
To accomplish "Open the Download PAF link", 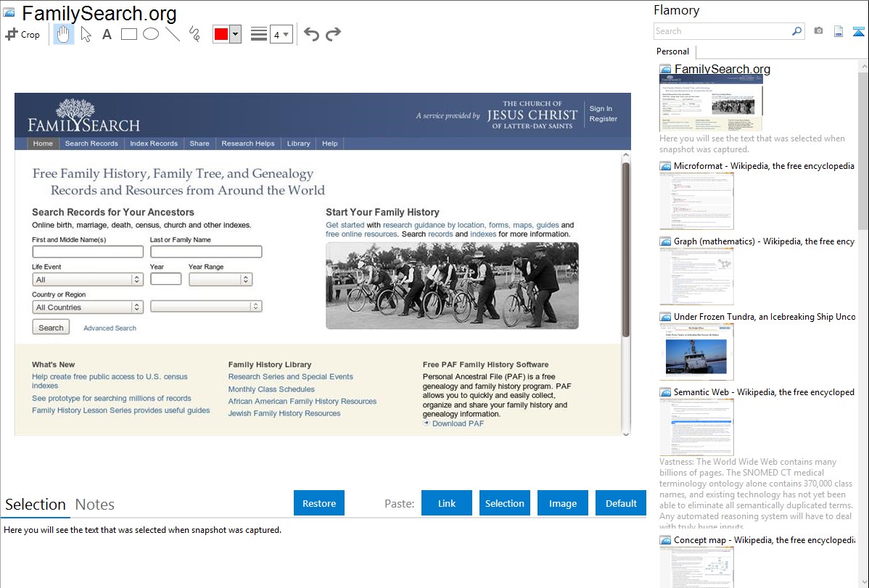I will 458,423.
